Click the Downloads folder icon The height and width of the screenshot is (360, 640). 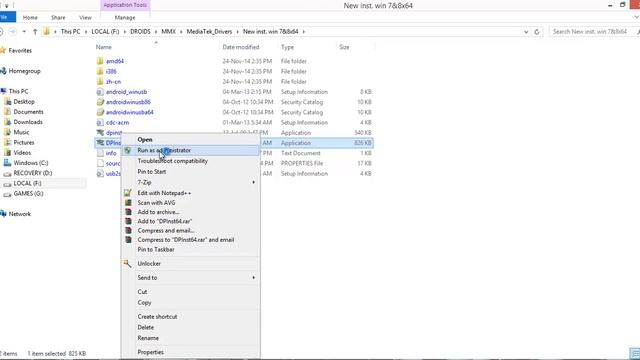[x=7, y=122]
